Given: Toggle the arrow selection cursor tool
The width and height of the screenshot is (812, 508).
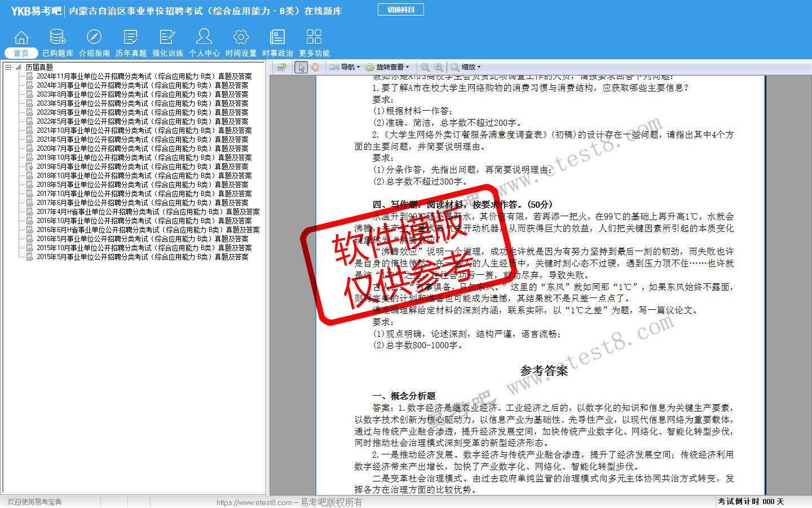Looking at the screenshot, I should point(301,67).
